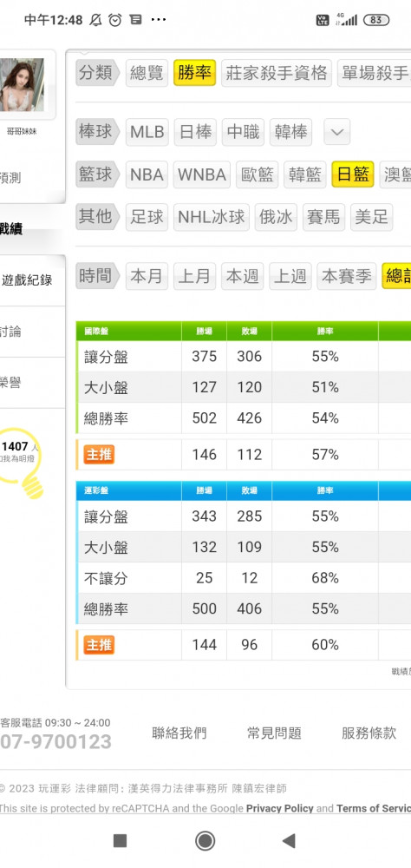Click the 運彩盤 主推 orange badge

pos(100,645)
